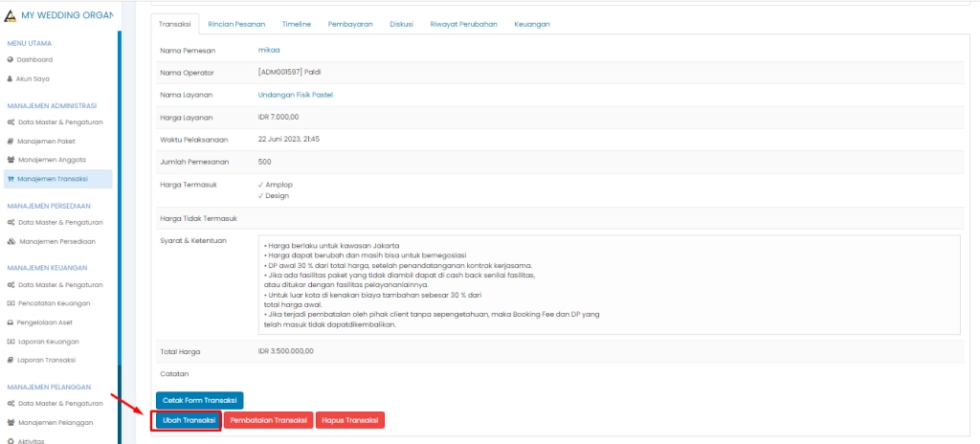Click the Laporan Keuangan icon
Image resolution: width=980 pixels, height=444 pixels.
(x=11, y=342)
